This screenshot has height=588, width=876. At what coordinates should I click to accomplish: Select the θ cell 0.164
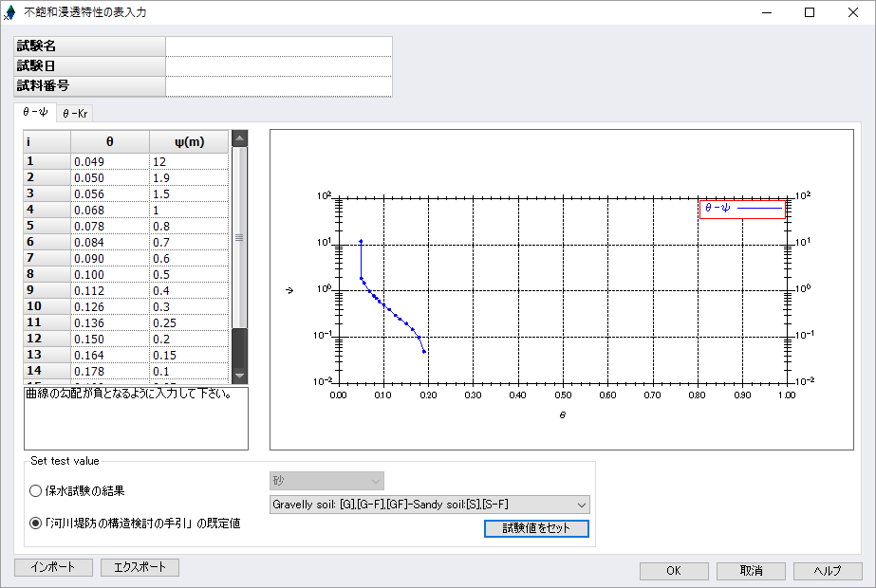[x=110, y=356]
